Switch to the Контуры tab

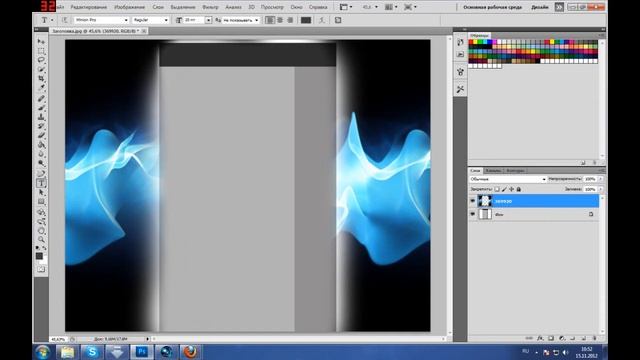click(516, 171)
